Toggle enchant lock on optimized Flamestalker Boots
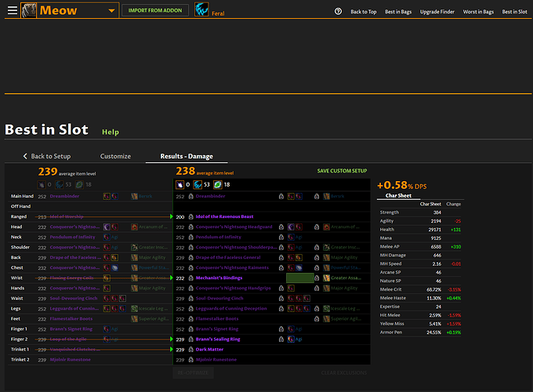 [317, 318]
